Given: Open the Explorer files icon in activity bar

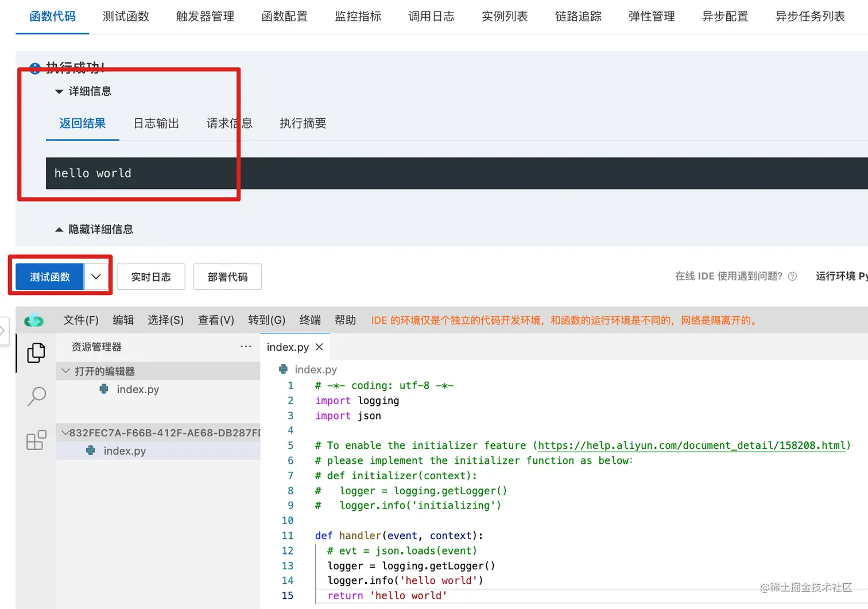Looking at the screenshot, I should click(x=36, y=352).
